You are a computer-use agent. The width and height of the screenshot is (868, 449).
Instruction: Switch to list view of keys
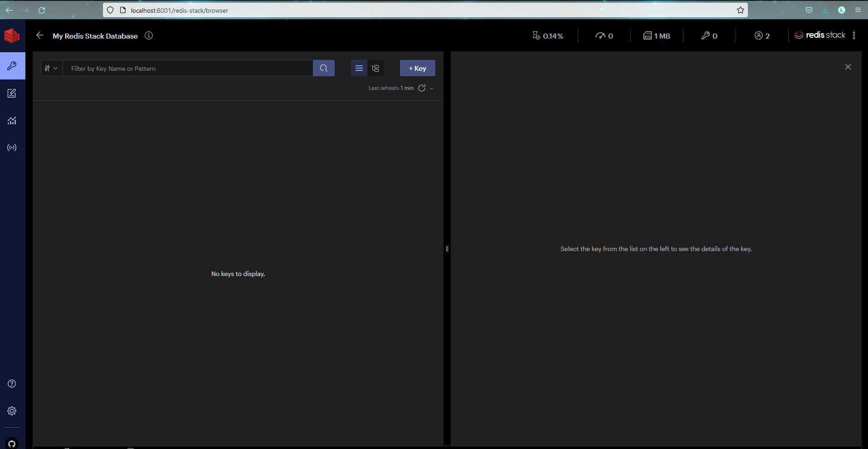click(x=359, y=68)
